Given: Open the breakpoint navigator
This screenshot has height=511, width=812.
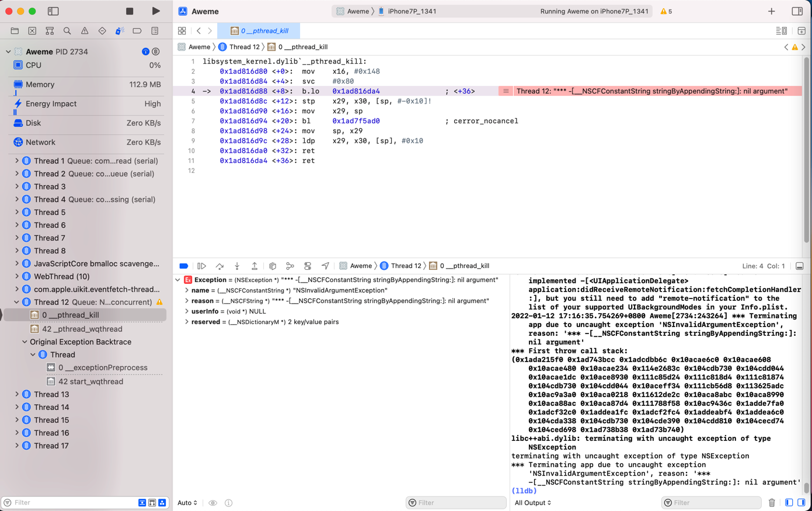Looking at the screenshot, I should pos(137,31).
